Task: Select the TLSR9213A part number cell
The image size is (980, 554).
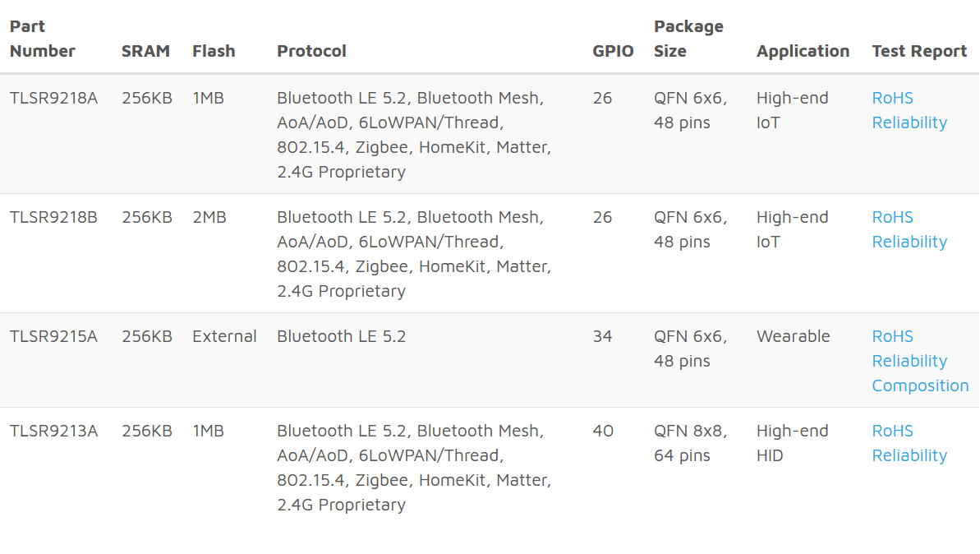Action: (53, 431)
